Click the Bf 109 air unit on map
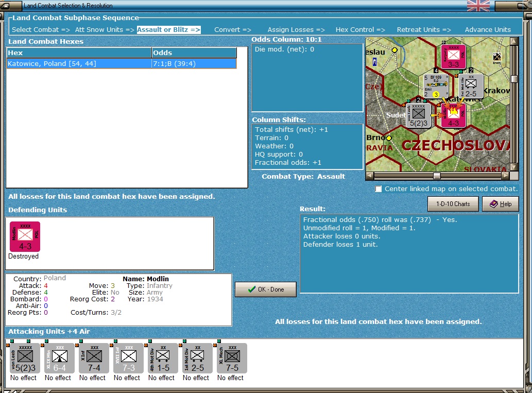 coord(436,86)
